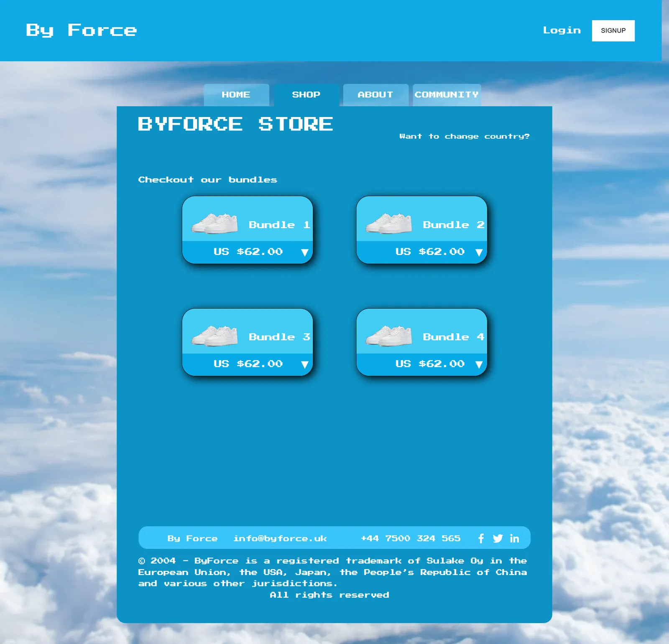Click the Bundle 3 sneaker image
Screen dimensions: 669x644
pyautogui.click(x=214, y=336)
